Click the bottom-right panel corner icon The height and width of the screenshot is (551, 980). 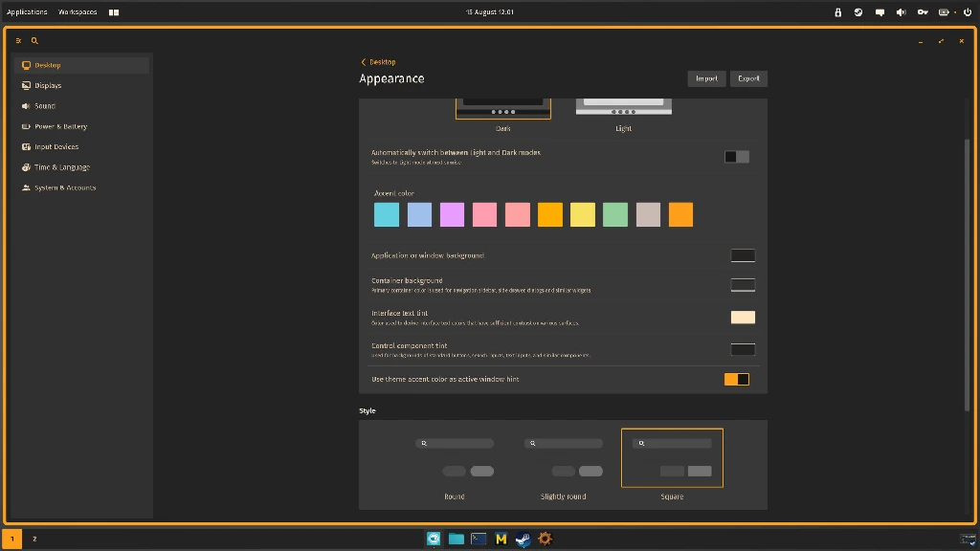969,540
